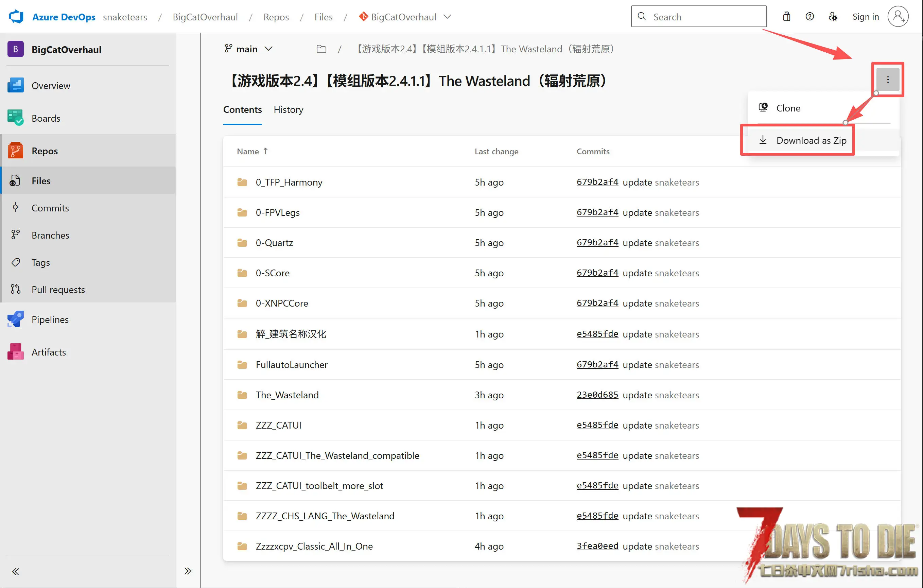Open commit link 23e0d685

point(597,395)
